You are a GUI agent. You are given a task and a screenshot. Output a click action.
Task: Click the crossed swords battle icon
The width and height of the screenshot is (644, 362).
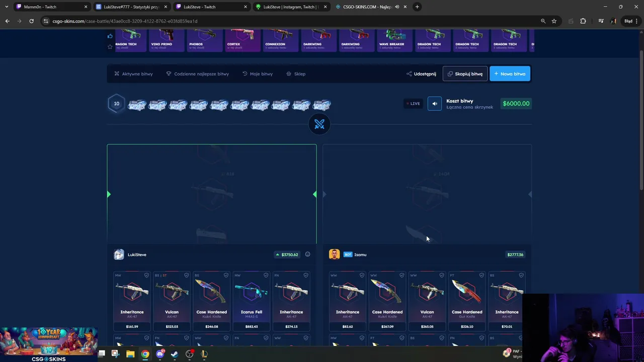319,124
